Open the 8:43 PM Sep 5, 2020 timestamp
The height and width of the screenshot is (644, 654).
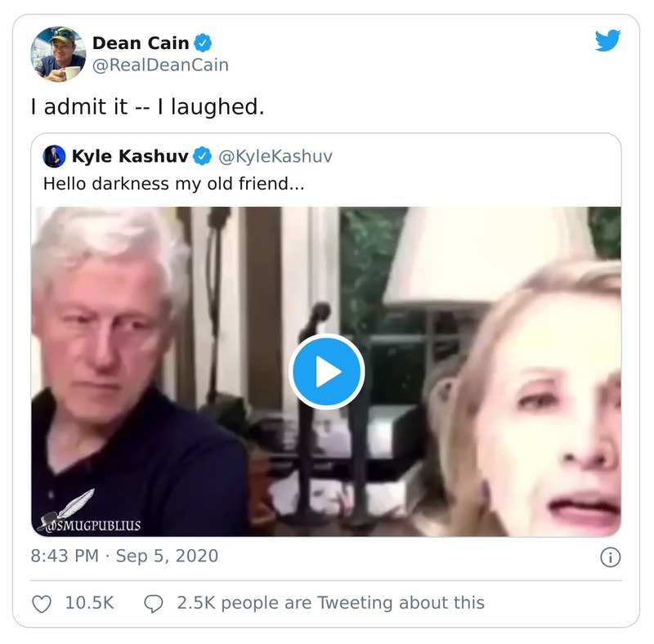(x=124, y=557)
